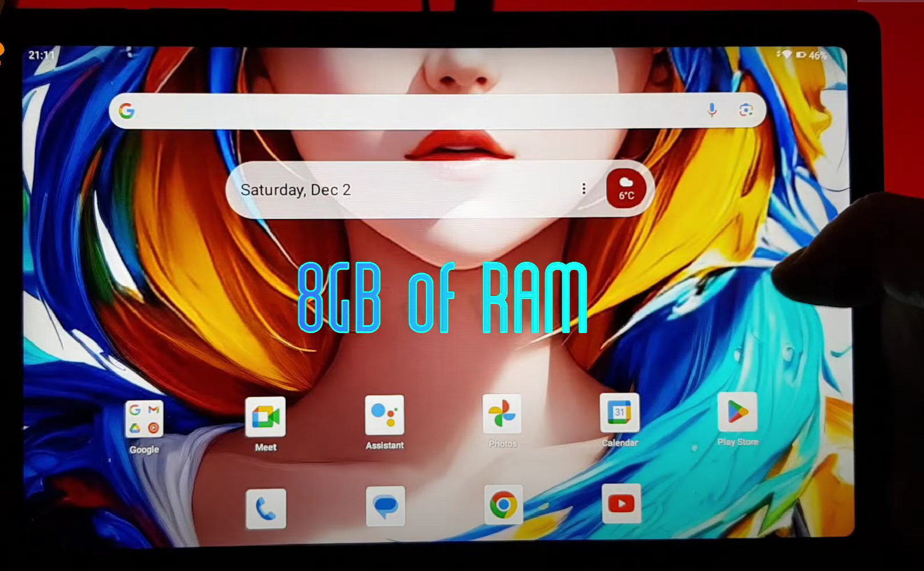The image size is (924, 571).
Task: Open the Calendar app
Action: pyautogui.click(x=620, y=412)
